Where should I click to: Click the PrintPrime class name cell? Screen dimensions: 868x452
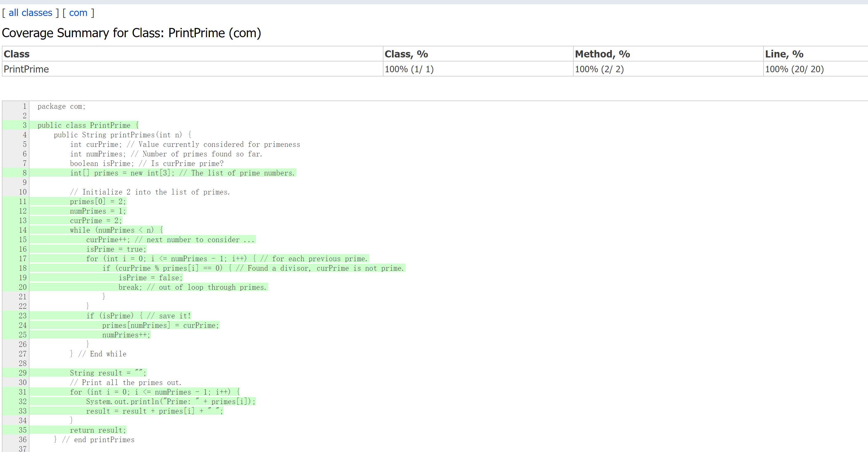point(26,69)
